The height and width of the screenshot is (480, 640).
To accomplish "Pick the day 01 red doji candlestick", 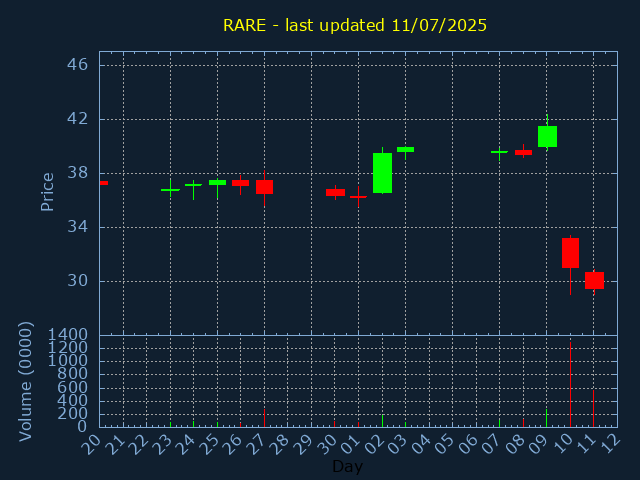I will click(358, 197).
